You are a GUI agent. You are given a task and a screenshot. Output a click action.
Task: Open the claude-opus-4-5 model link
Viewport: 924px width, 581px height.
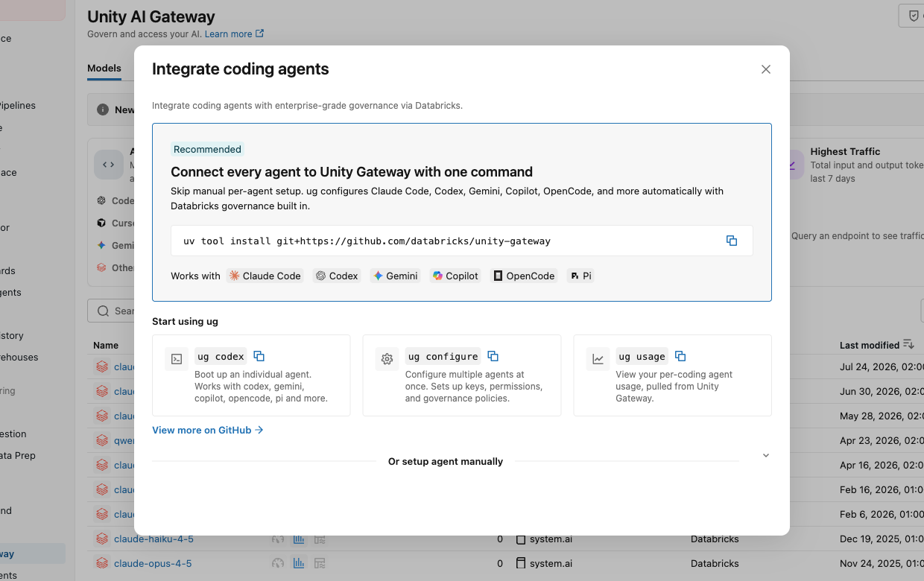[x=153, y=563]
